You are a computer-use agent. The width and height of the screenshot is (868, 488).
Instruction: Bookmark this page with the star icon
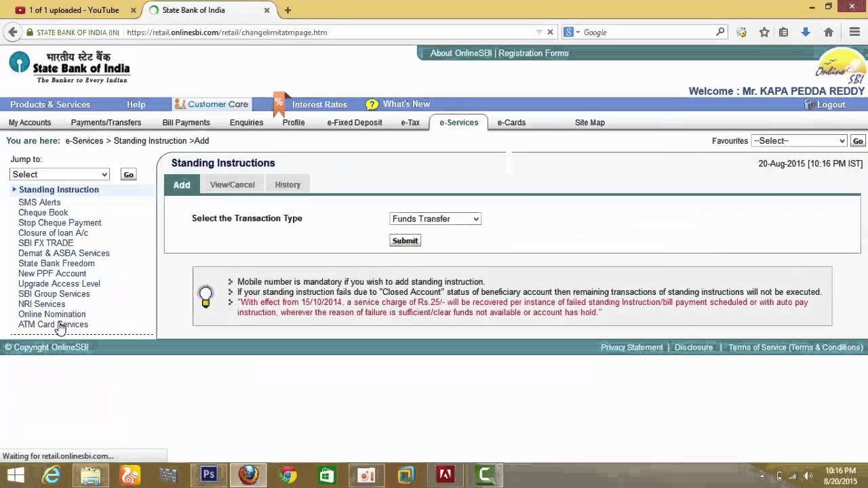764,32
